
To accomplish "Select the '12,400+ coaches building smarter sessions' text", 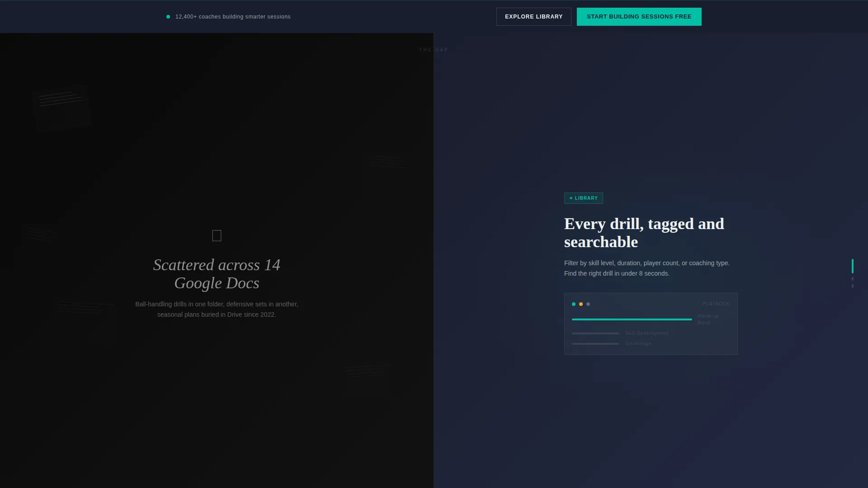I will coord(233,17).
